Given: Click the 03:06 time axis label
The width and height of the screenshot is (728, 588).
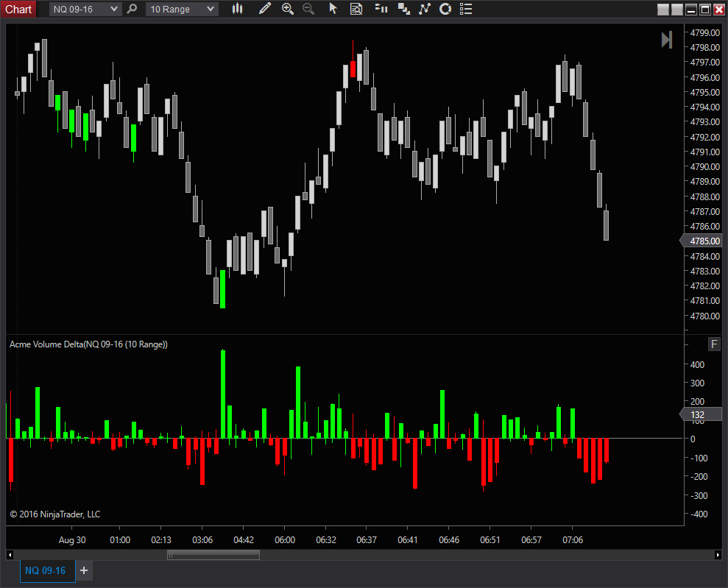Looking at the screenshot, I should 202,539.
